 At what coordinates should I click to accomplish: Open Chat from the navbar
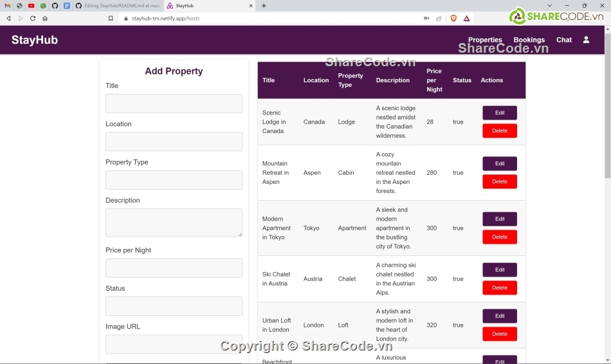[x=564, y=40]
